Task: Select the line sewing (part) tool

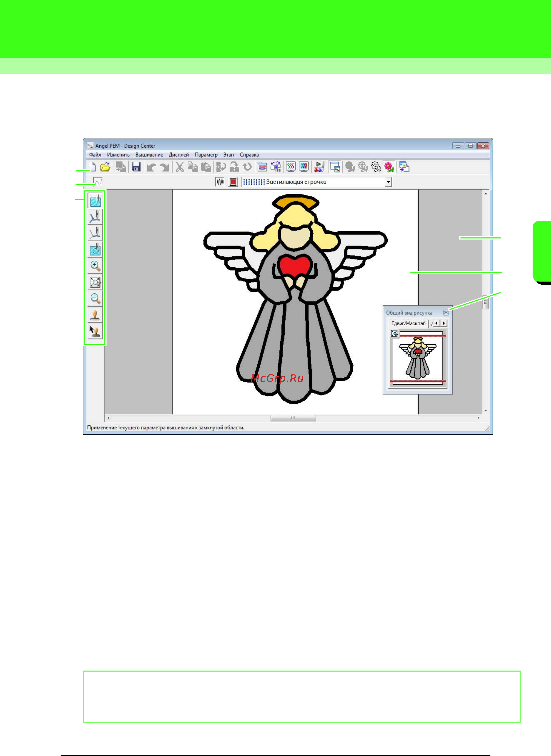Action: point(95,233)
